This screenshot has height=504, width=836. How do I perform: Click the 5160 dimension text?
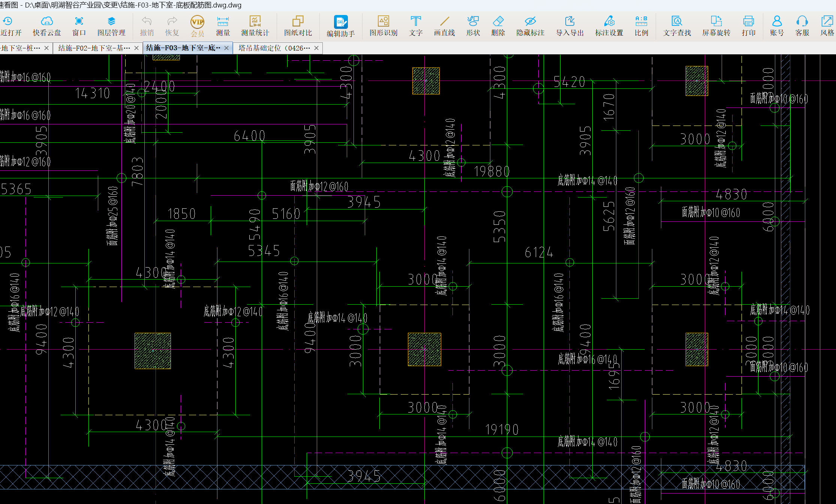286,214
